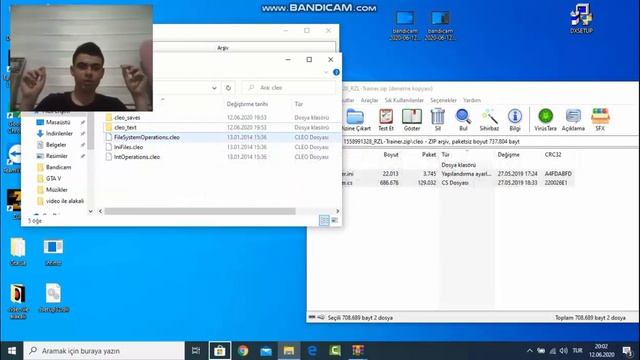
Task: Click the extract-to folder icon in WinRAR
Action: point(356,120)
